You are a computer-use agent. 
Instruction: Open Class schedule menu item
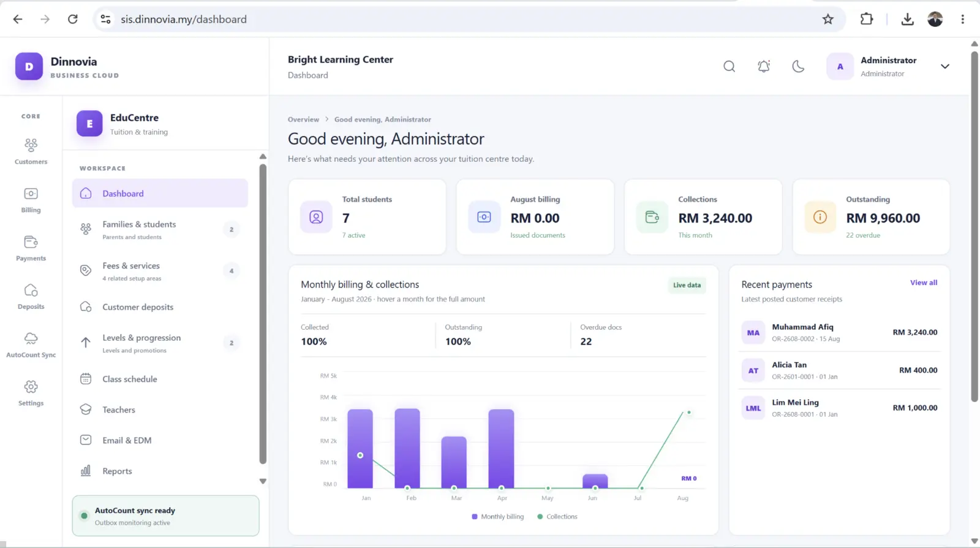pos(160,379)
